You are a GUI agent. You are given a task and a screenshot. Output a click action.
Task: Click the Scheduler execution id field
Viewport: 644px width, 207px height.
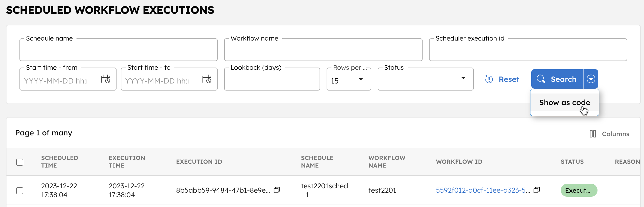528,50
